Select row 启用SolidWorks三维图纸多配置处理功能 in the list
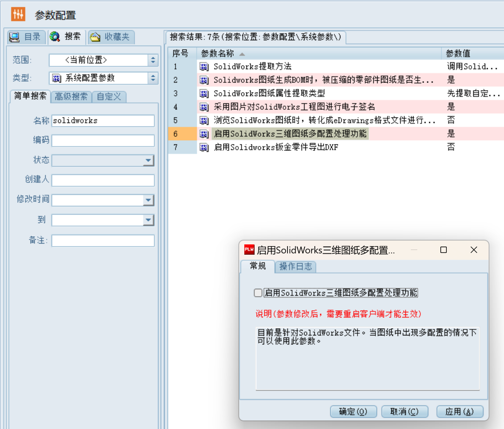Screen dimensions: 504x429 click(336, 134)
